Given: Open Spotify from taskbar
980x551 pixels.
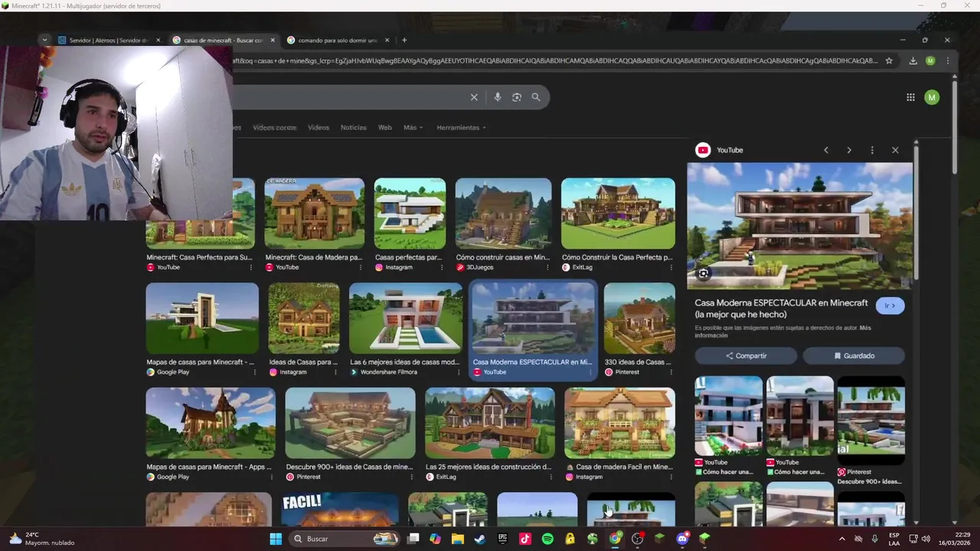Looking at the screenshot, I should click(x=547, y=539).
